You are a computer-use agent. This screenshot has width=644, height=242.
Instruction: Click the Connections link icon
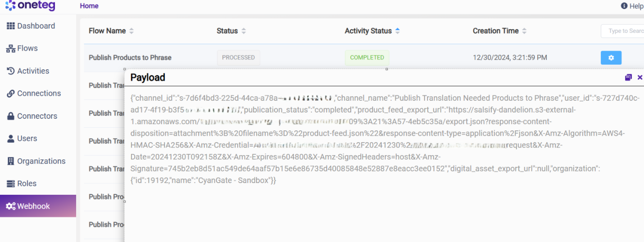11,94
